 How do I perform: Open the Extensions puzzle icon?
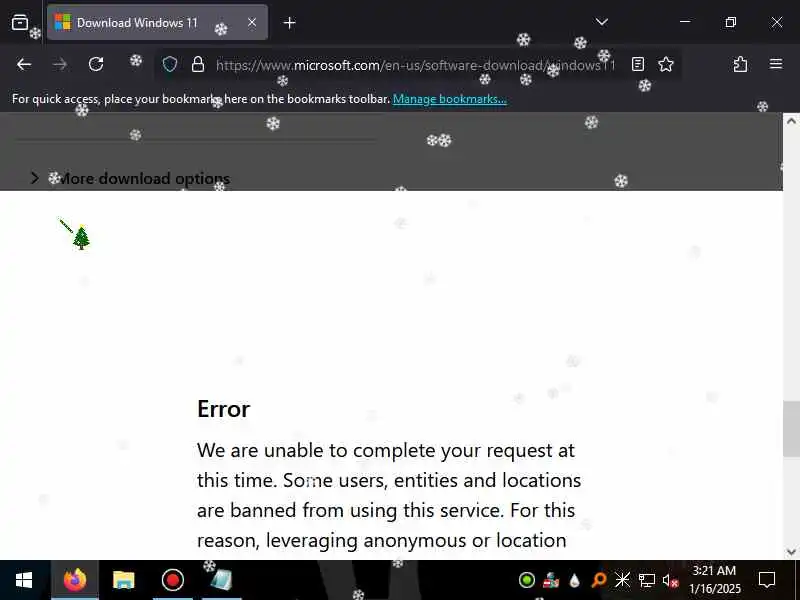pyautogui.click(x=740, y=64)
